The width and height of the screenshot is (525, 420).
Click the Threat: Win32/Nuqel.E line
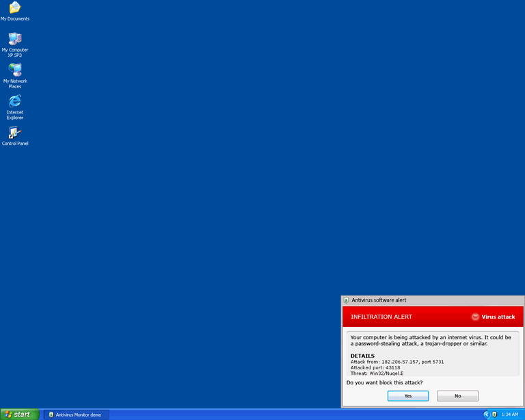pos(377,373)
